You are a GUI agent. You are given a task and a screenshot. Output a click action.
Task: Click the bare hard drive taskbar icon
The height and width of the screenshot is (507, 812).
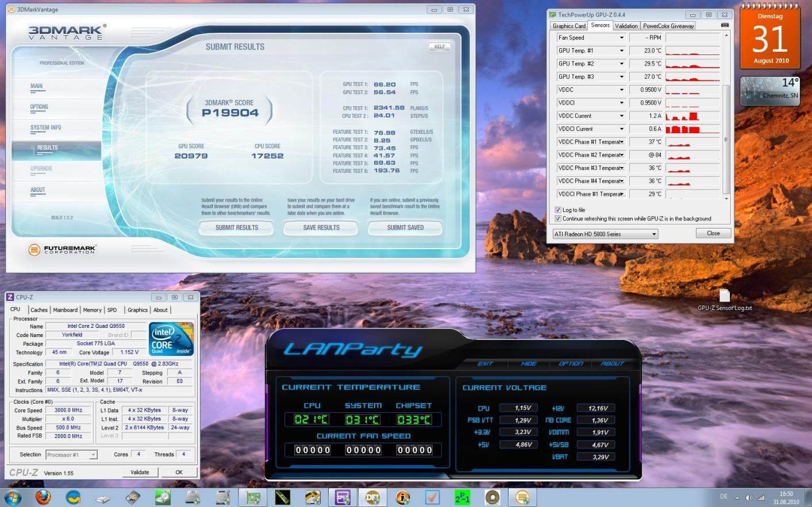click(133, 497)
